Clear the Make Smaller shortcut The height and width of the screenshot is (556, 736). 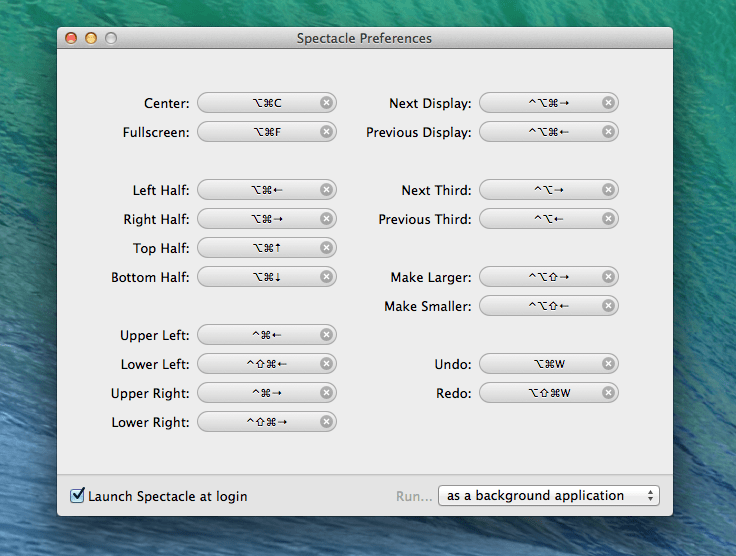pos(608,306)
